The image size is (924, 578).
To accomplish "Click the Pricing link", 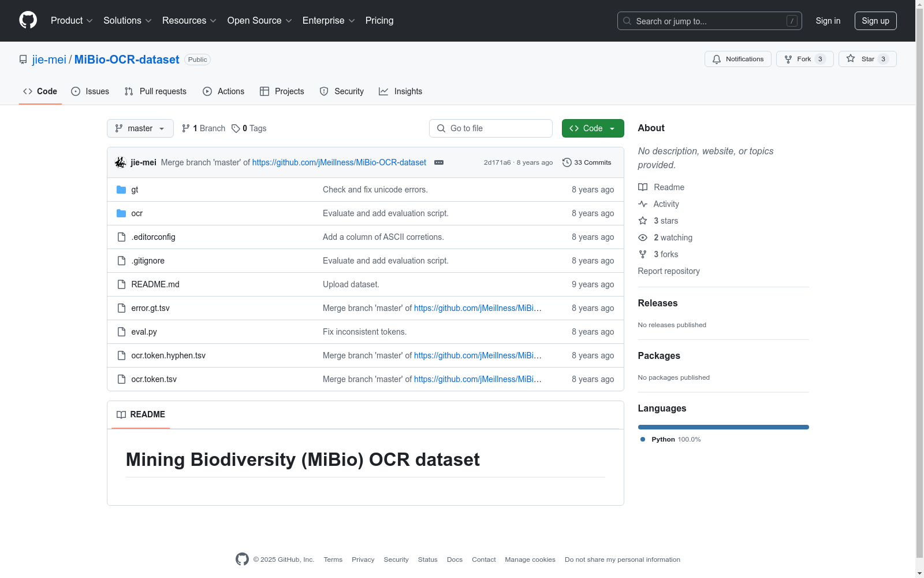I will pos(379,20).
